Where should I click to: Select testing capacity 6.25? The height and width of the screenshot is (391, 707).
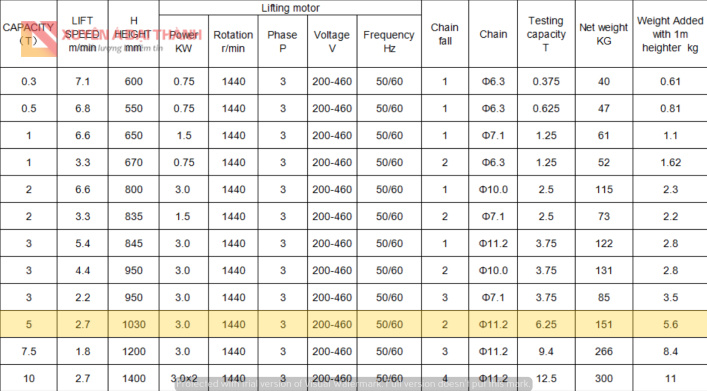[x=546, y=325]
